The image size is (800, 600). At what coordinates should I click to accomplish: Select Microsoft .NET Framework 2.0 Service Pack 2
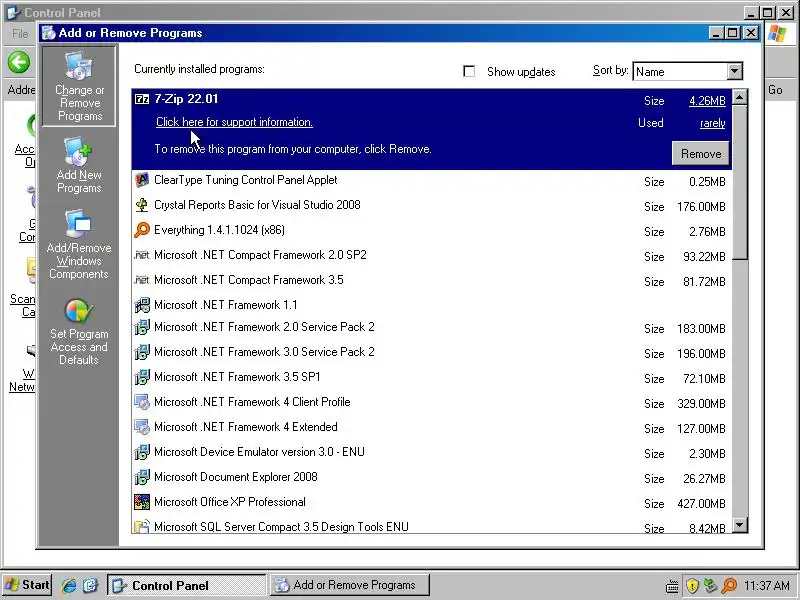432,328
